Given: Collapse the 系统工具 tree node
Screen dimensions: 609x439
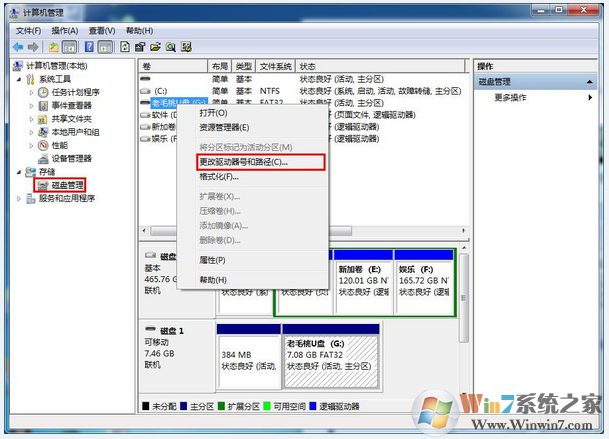Looking at the screenshot, I should 19,80.
